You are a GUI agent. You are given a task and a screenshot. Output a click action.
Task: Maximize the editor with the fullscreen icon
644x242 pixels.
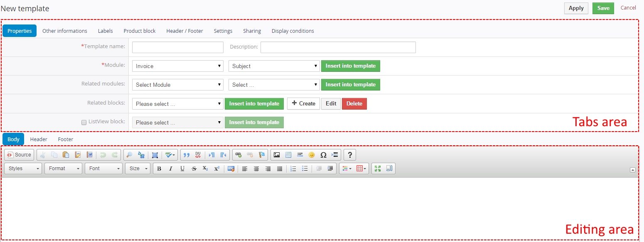[x=378, y=169]
